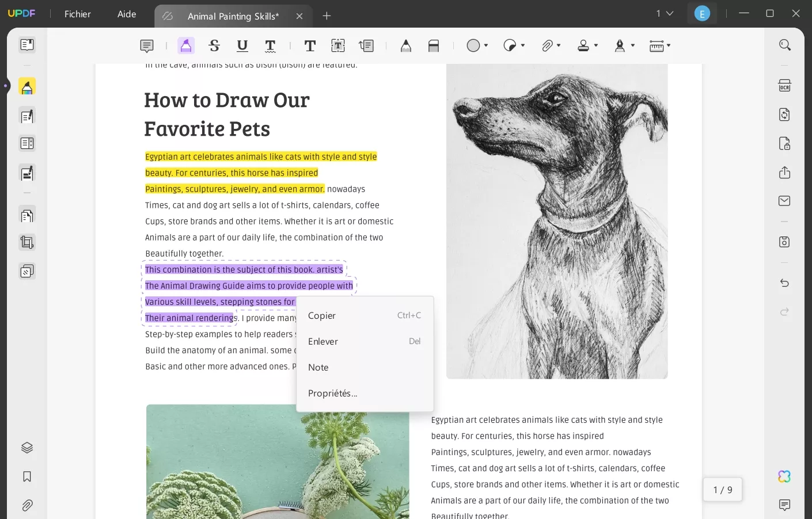This screenshot has width=812, height=519.
Task: Add a new tab with plus button
Action: click(x=327, y=16)
